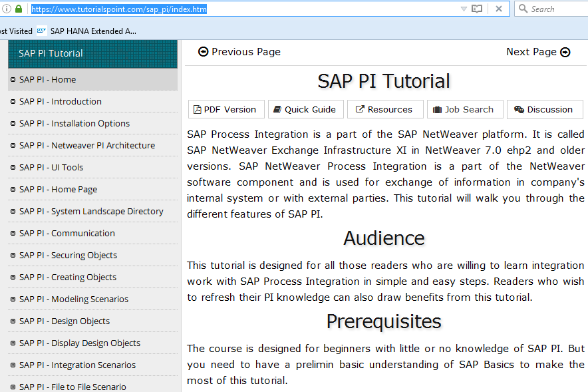Click the Next Page right-arrow circle icon

565,52
